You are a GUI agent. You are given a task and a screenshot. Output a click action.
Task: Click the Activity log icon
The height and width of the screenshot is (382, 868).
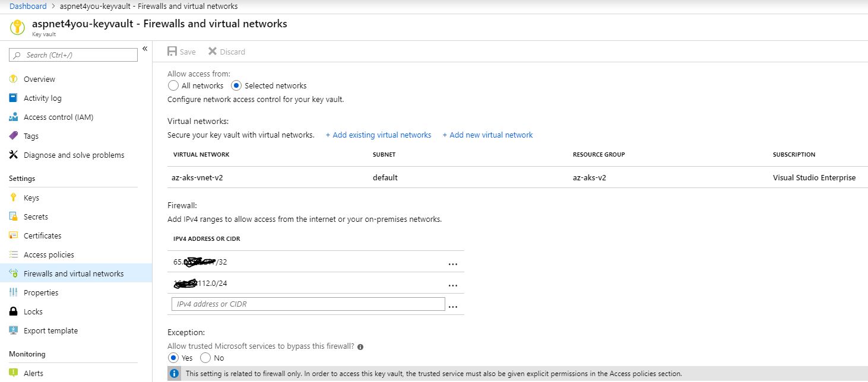coord(14,98)
